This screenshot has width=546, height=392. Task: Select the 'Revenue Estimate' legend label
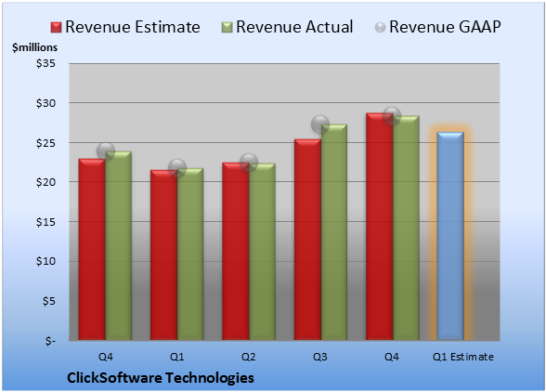[x=133, y=27]
